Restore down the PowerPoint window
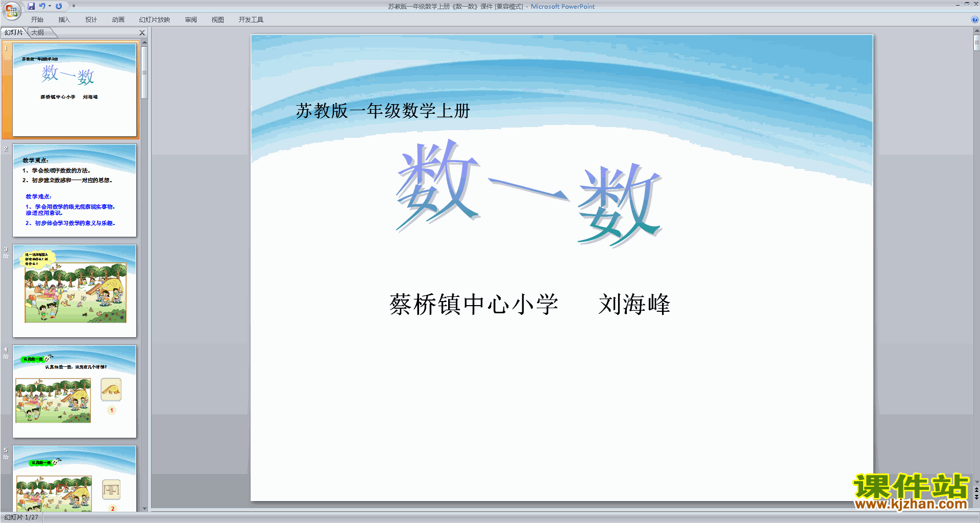Viewport: 980px width, 523px height. pos(967,5)
